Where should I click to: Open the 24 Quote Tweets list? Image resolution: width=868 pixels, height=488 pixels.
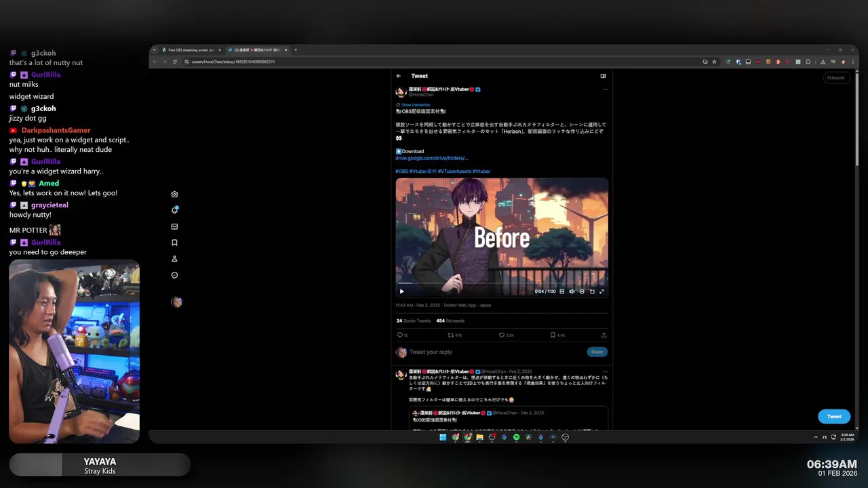point(414,321)
